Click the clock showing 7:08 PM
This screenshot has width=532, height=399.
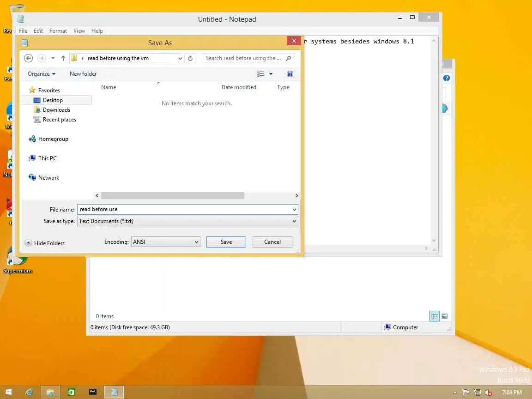[x=512, y=393]
